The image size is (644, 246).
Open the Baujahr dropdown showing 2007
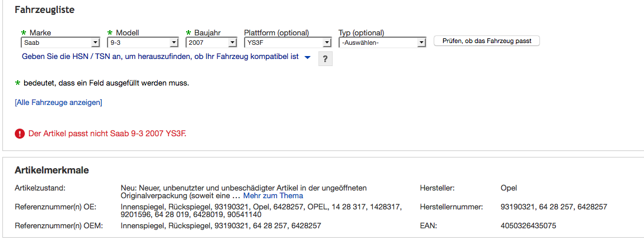211,42
